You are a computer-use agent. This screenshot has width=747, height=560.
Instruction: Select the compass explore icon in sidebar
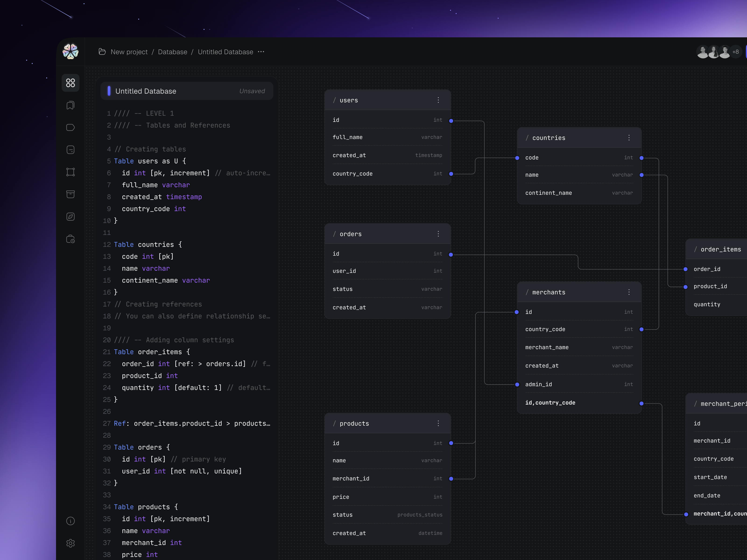tap(70, 216)
